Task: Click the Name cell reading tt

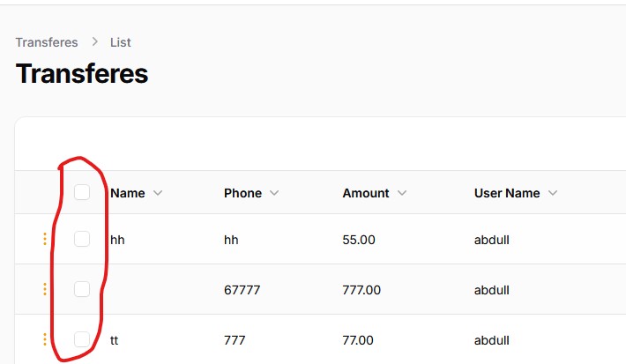Action: pos(115,339)
